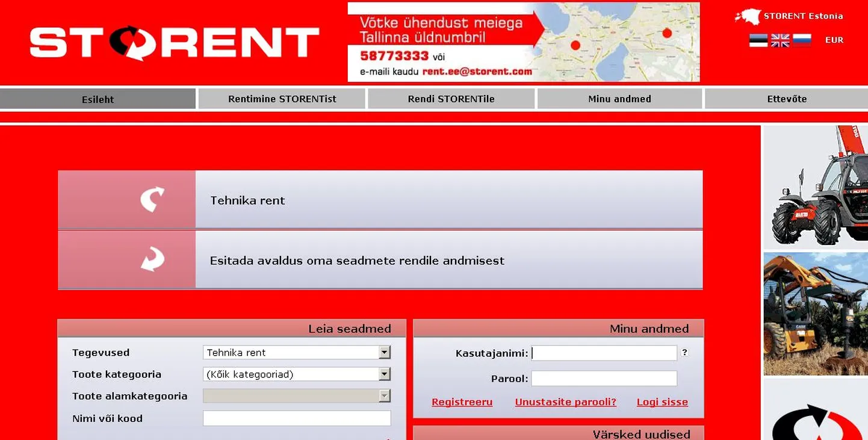Image resolution: width=868 pixels, height=440 pixels.
Task: Click the rent.ee@storent.com email address
Action: click(x=477, y=71)
